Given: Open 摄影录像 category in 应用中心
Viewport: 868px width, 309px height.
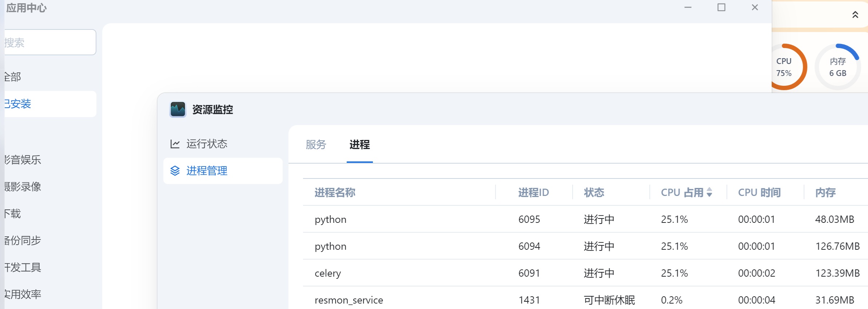Looking at the screenshot, I should (x=23, y=186).
